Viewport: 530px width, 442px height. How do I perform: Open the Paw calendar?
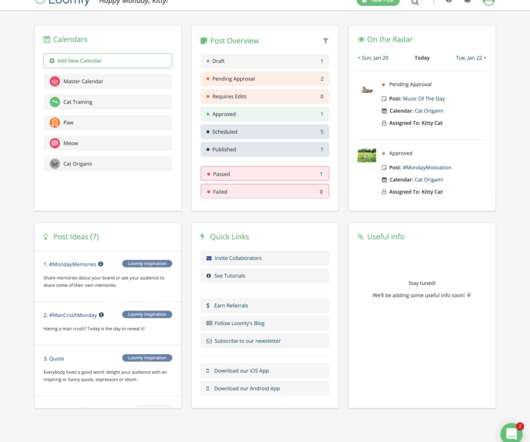[107, 122]
